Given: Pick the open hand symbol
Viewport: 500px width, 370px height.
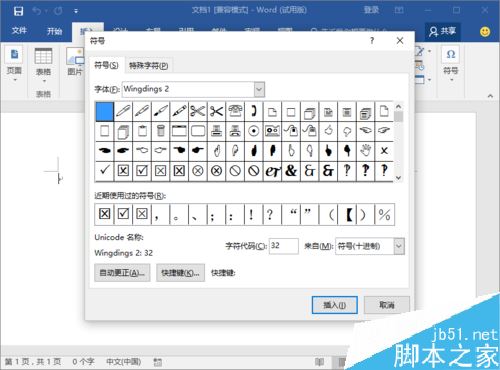Looking at the screenshot, I should point(366,151).
